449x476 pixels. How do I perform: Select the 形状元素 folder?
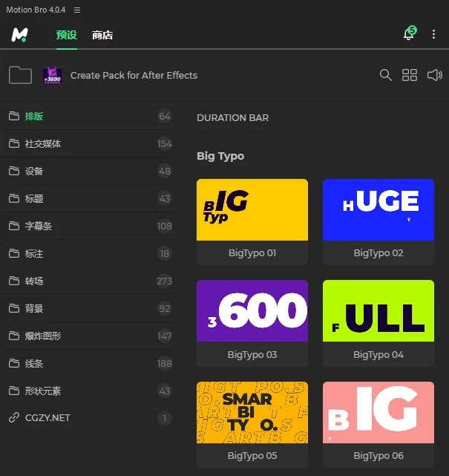click(x=43, y=391)
